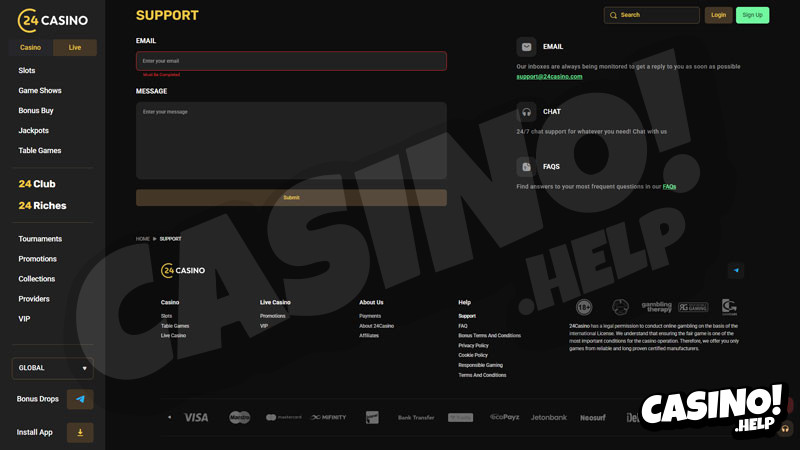Open footer Affiliates link
The image size is (800, 450).
(x=369, y=336)
